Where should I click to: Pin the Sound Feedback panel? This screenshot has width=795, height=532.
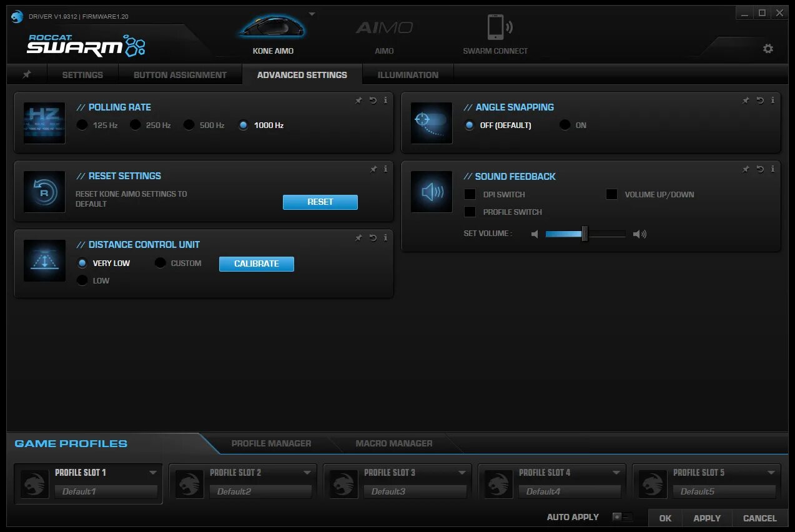click(x=746, y=169)
